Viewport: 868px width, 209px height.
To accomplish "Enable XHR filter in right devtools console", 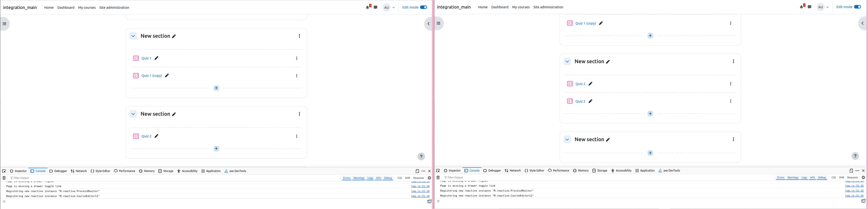I will 842,178.
